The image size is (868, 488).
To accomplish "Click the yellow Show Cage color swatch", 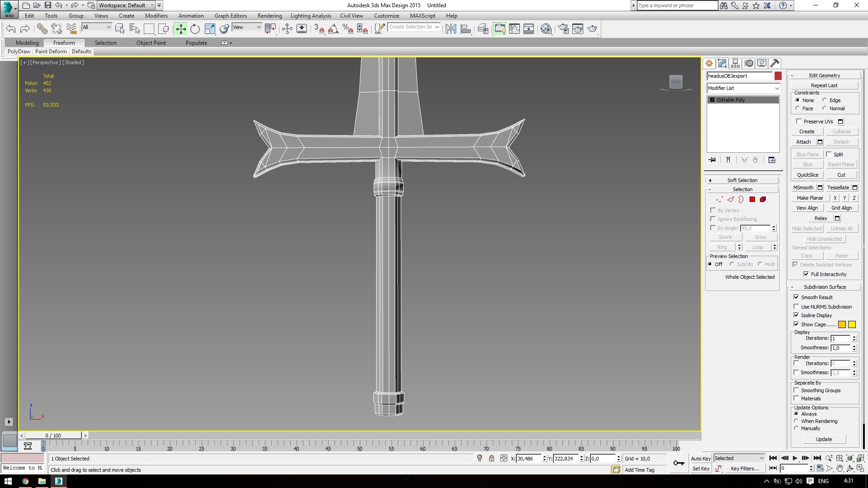I will [x=852, y=324].
